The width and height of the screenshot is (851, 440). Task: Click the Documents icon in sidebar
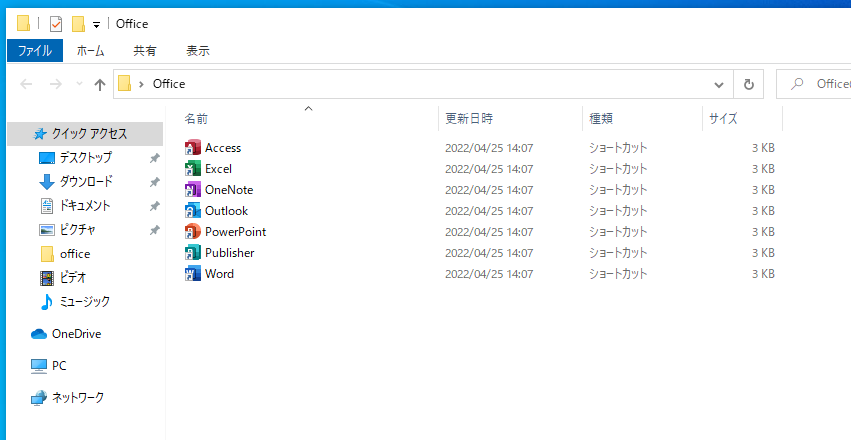47,206
